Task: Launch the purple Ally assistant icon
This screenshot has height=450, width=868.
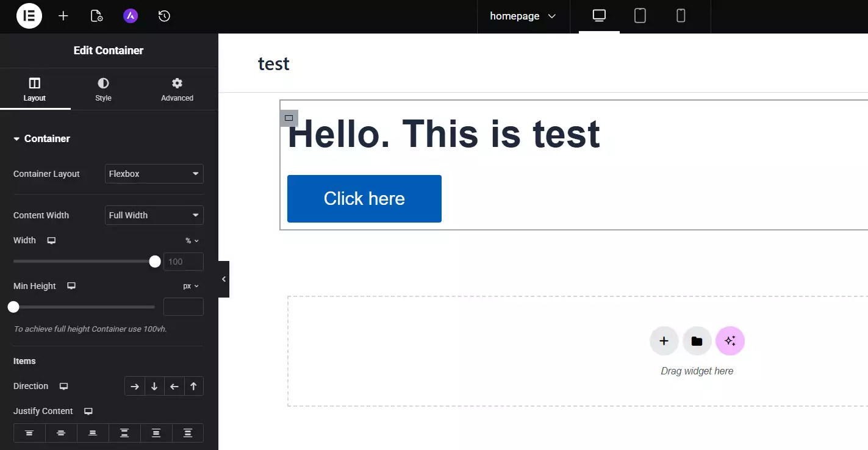Action: coord(130,16)
